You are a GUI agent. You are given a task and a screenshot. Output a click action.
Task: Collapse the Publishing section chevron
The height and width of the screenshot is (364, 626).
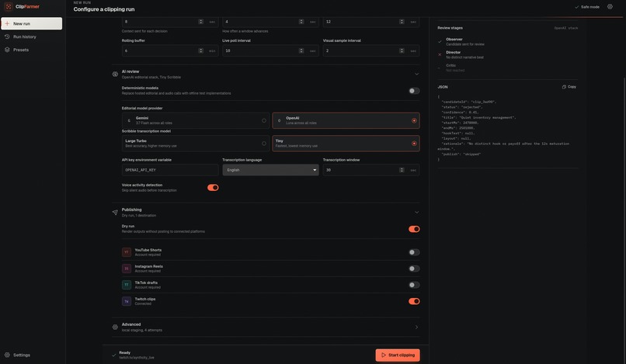[x=416, y=213]
